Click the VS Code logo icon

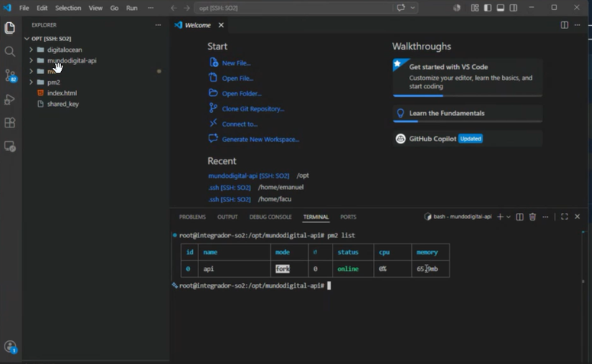point(8,8)
